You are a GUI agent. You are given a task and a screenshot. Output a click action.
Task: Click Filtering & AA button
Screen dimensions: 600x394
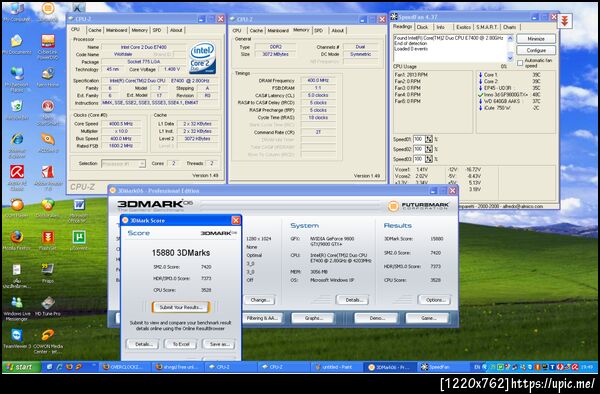click(263, 318)
